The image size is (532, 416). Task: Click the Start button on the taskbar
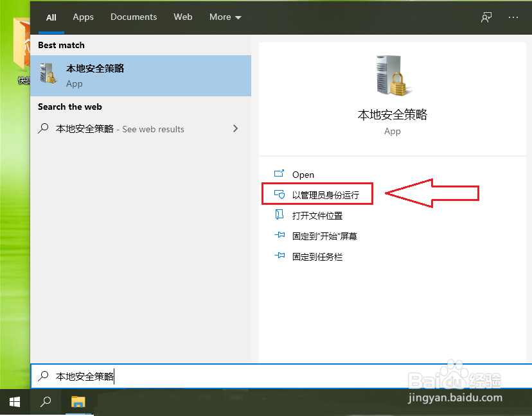(x=14, y=402)
